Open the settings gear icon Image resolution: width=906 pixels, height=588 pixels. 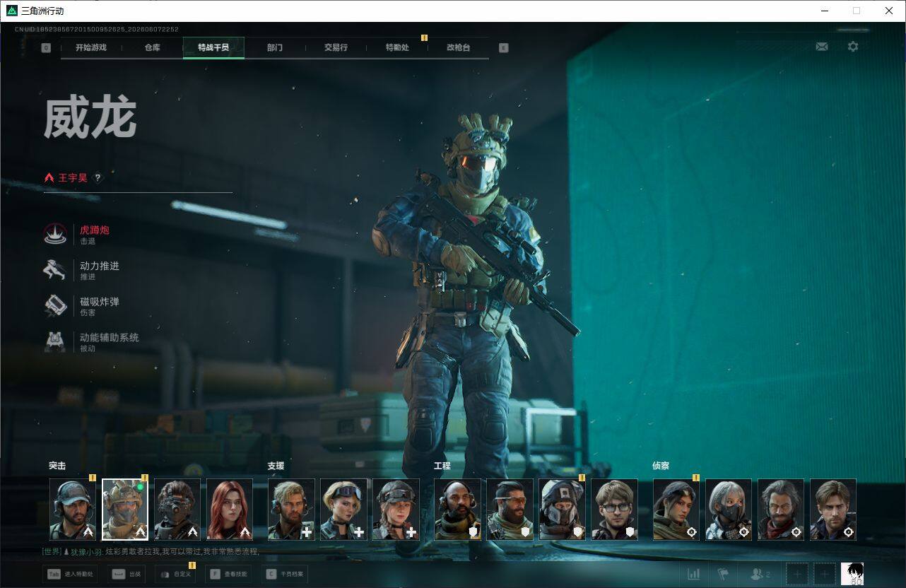853,47
